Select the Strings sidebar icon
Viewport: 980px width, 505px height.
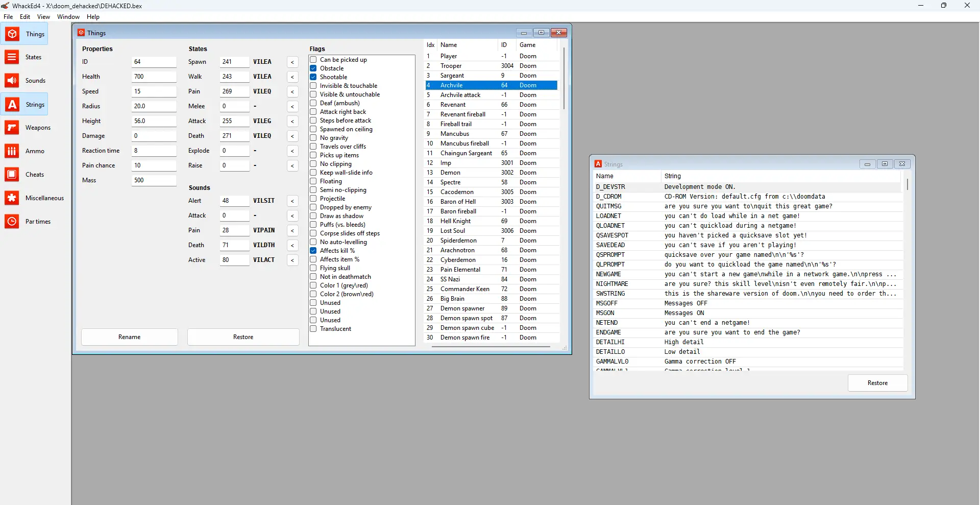(12, 105)
